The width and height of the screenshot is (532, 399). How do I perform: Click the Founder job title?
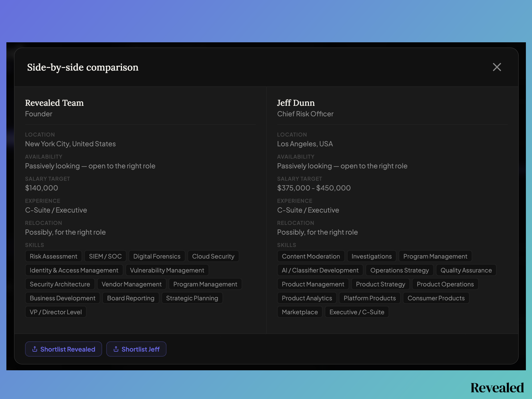[39, 114]
